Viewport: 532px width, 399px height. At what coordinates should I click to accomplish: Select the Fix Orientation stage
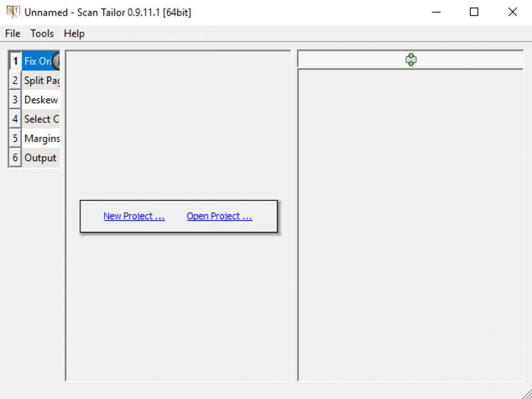point(37,61)
